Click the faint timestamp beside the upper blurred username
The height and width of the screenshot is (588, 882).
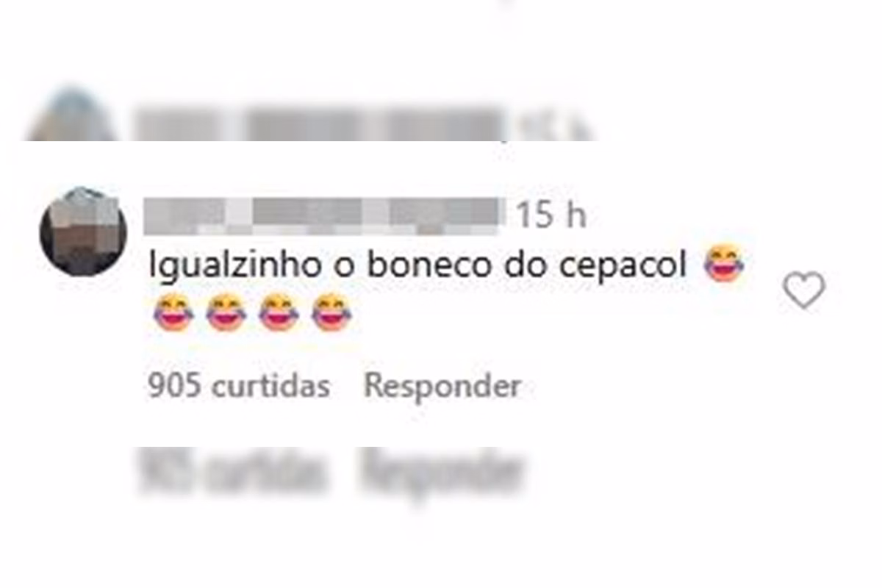pos(548,129)
